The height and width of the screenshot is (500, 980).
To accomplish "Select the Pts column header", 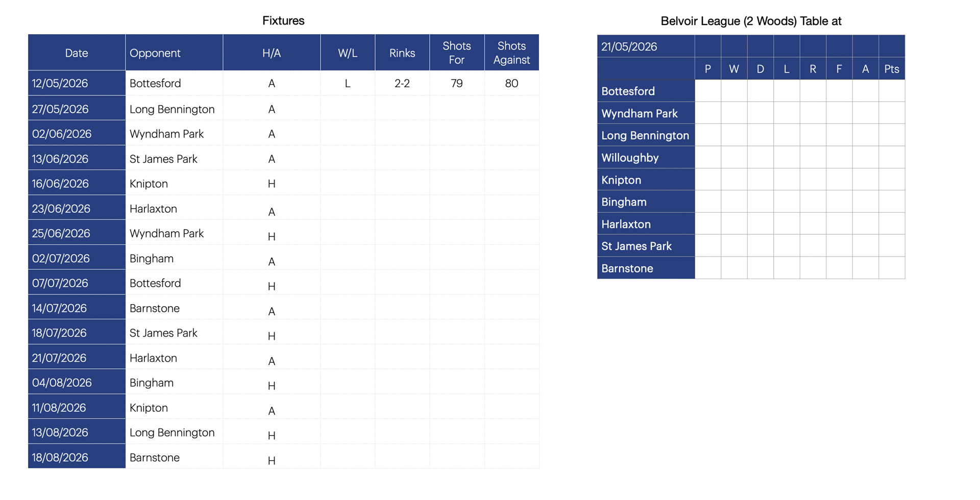I will pyautogui.click(x=892, y=69).
